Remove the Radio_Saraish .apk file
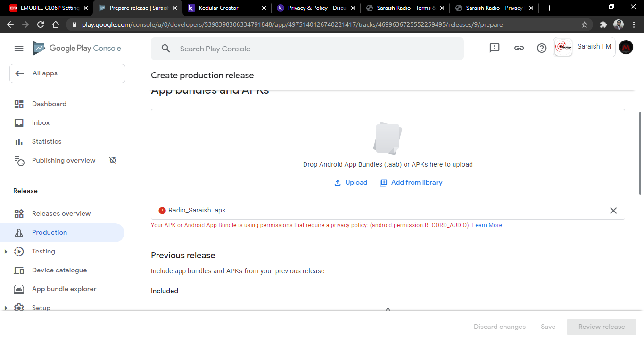 pyautogui.click(x=613, y=211)
